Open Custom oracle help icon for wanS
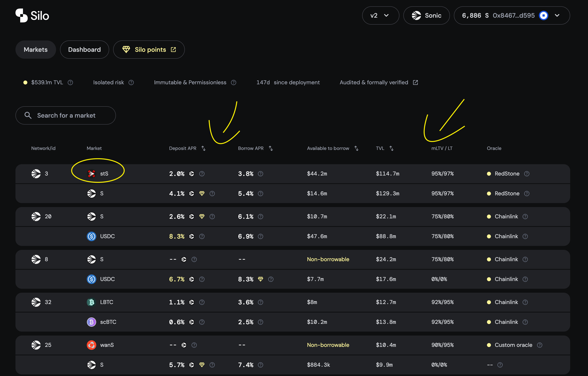The width and height of the screenshot is (588, 376). (540, 345)
